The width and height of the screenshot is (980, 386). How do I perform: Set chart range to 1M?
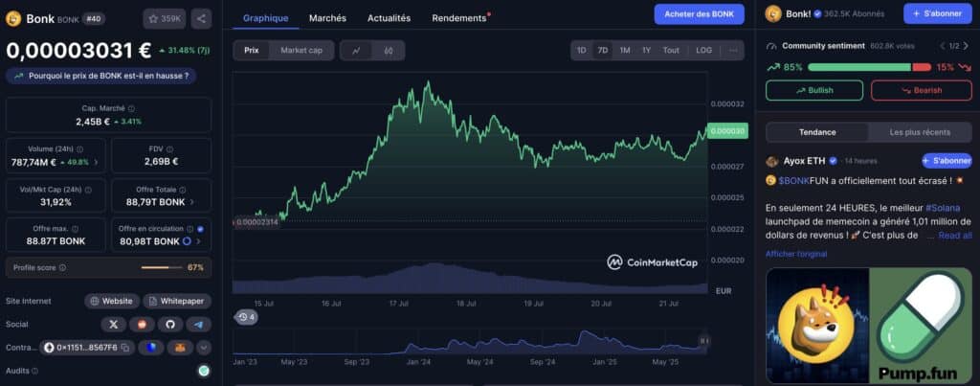624,51
